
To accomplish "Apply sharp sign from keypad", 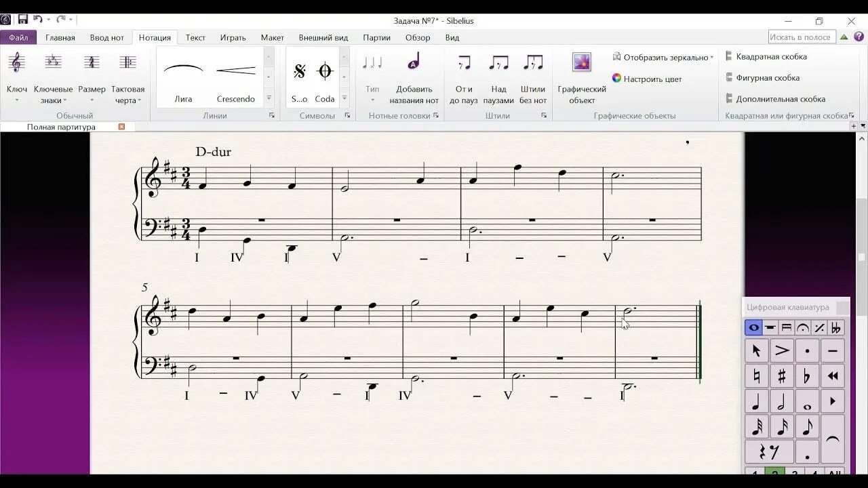I will click(x=782, y=375).
